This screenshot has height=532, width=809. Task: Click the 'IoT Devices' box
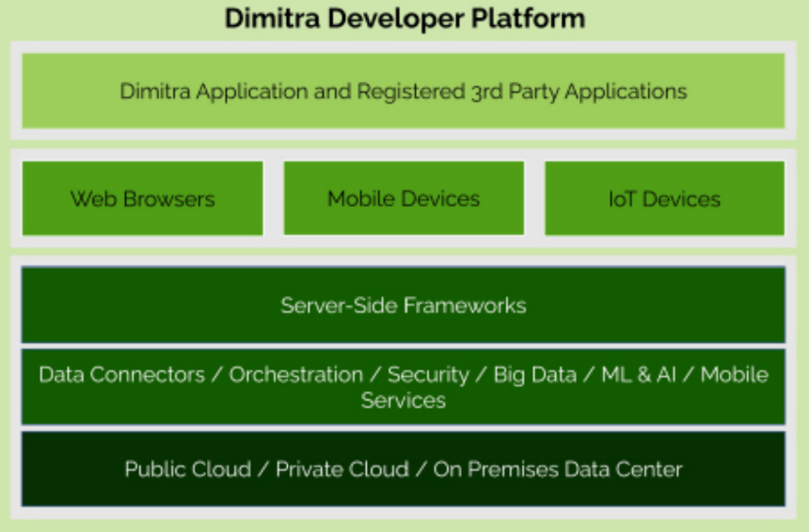[664, 198]
